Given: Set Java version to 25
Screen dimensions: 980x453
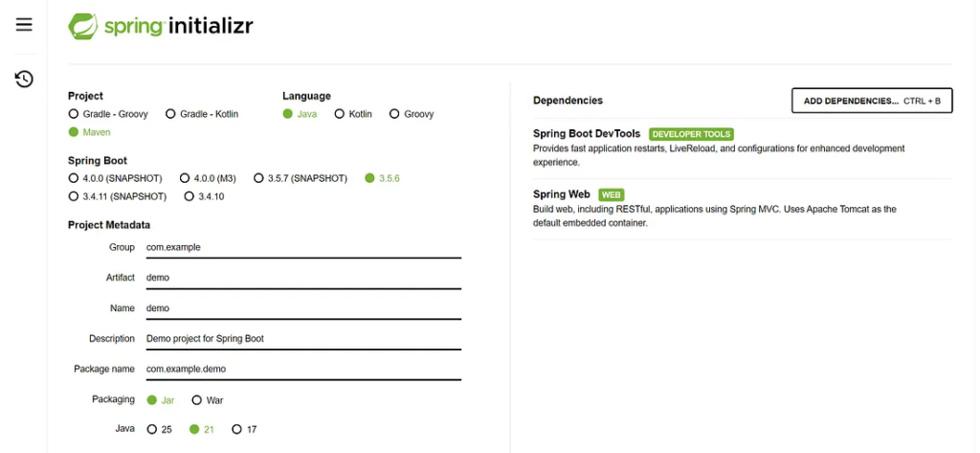Looking at the screenshot, I should pyautogui.click(x=152, y=430).
